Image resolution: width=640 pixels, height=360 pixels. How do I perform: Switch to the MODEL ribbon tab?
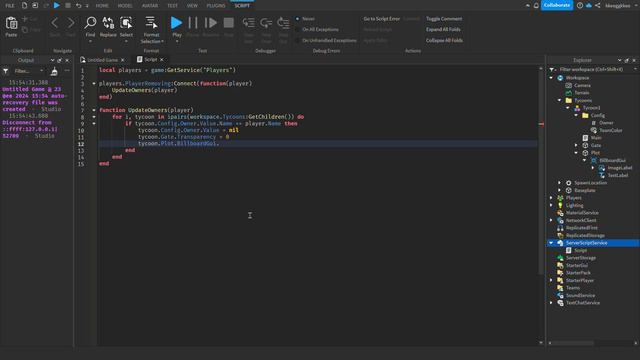pos(125,6)
